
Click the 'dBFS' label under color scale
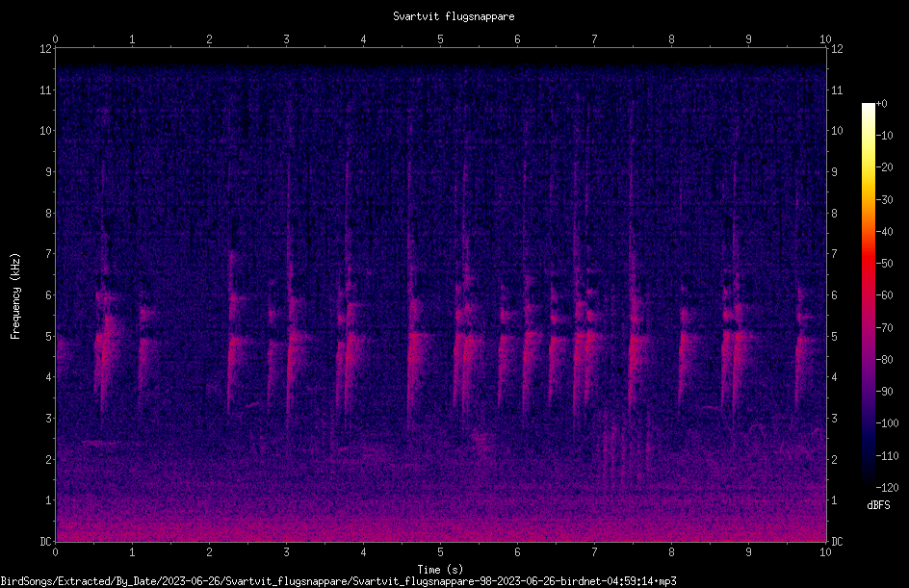tap(878, 505)
